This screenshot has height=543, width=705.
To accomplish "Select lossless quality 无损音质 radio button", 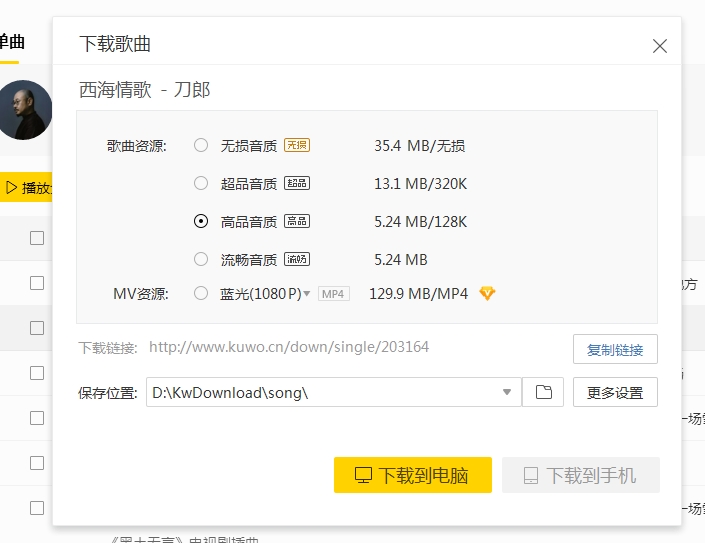I will click(201, 145).
